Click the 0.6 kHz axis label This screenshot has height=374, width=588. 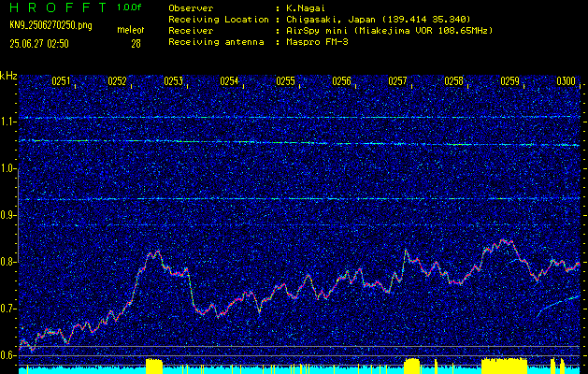(8, 355)
